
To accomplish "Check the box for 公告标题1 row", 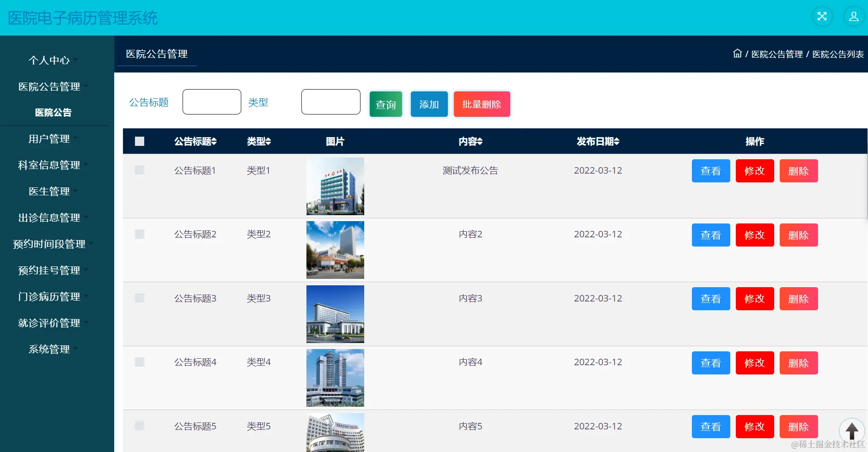I will click(x=140, y=170).
